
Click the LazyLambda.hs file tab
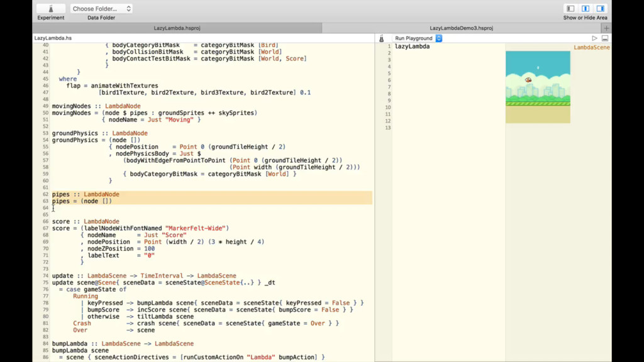(52, 37)
